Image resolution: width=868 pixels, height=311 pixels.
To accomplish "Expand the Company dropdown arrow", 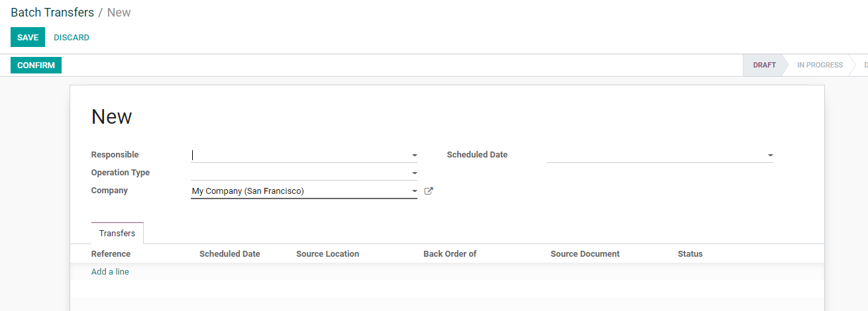I will 414,191.
